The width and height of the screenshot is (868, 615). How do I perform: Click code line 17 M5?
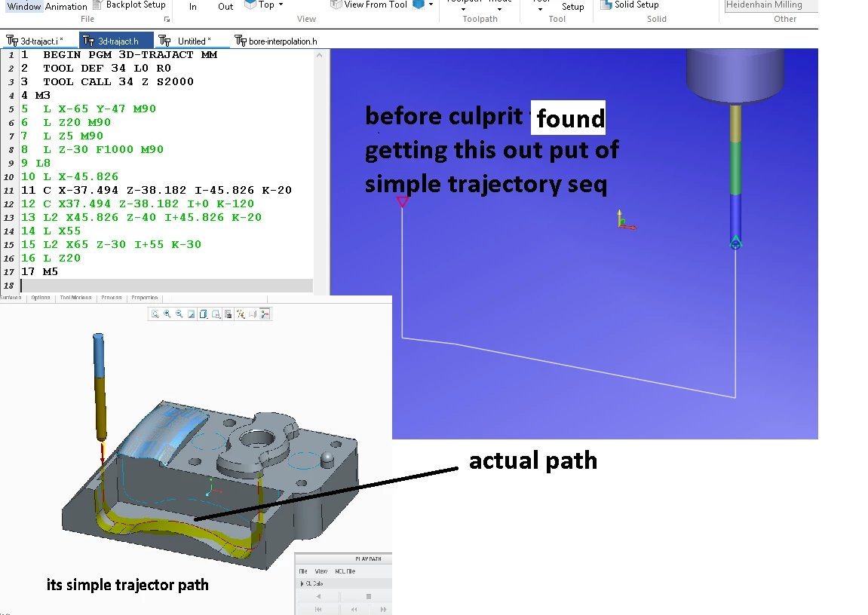click(x=39, y=271)
